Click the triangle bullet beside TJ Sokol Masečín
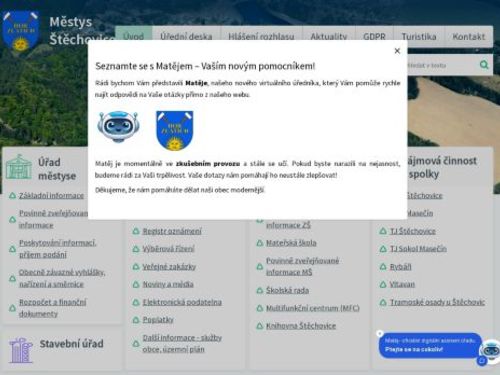The image size is (500, 375). point(383,249)
